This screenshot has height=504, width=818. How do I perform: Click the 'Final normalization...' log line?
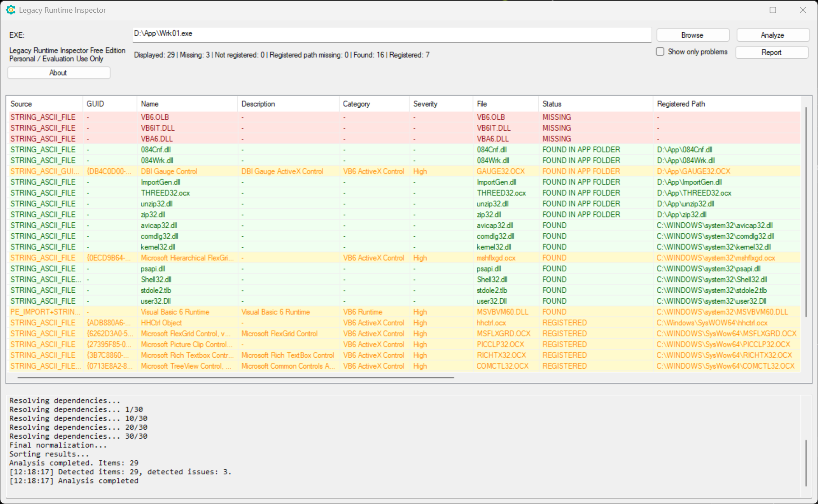58,445
